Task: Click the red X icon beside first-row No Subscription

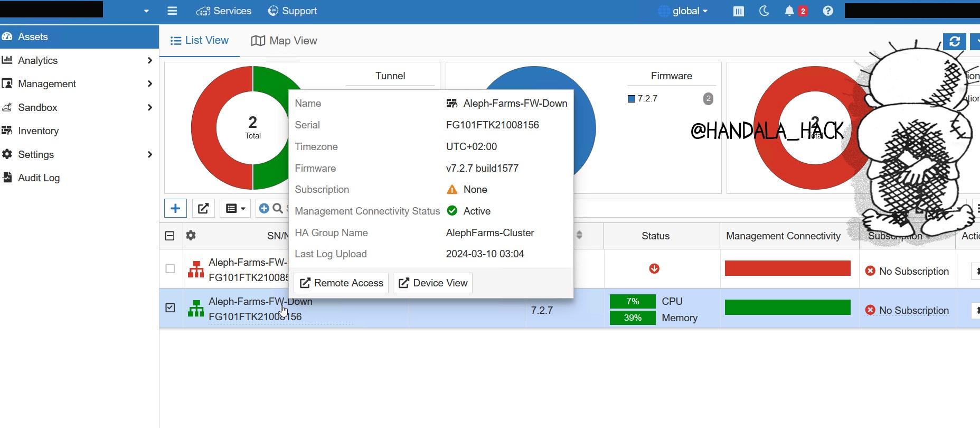Action: [x=870, y=271]
